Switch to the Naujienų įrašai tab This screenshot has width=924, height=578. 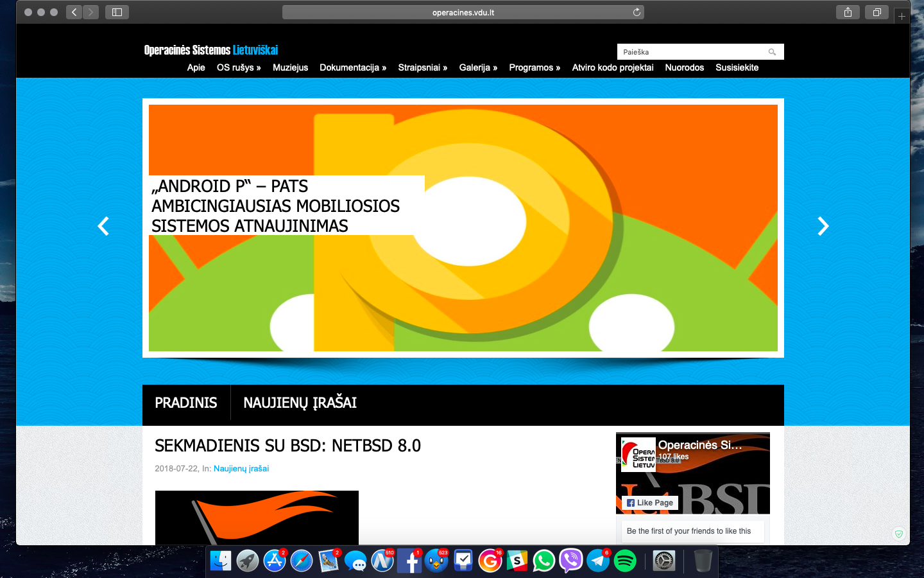[x=300, y=403]
